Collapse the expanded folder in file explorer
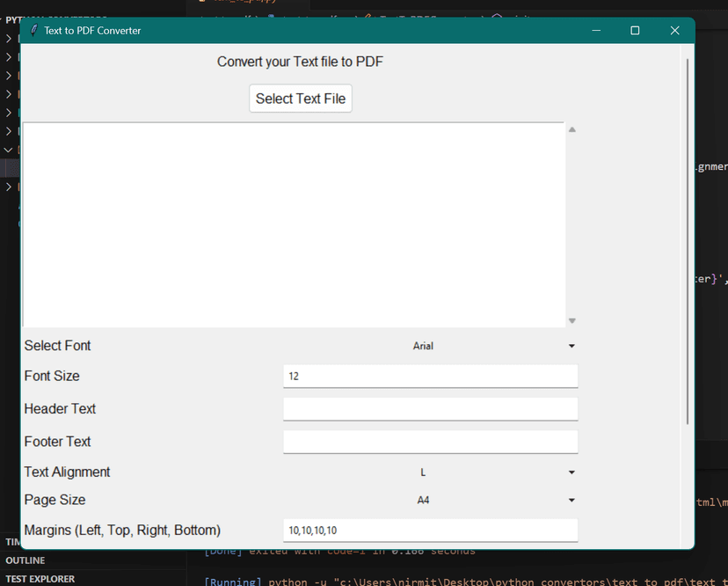 (x=9, y=150)
